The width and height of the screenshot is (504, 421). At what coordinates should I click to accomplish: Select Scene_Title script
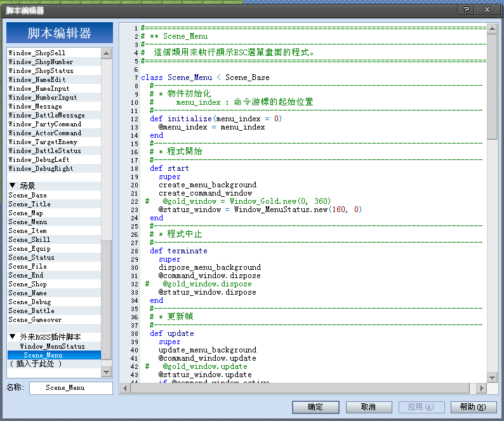54,204
